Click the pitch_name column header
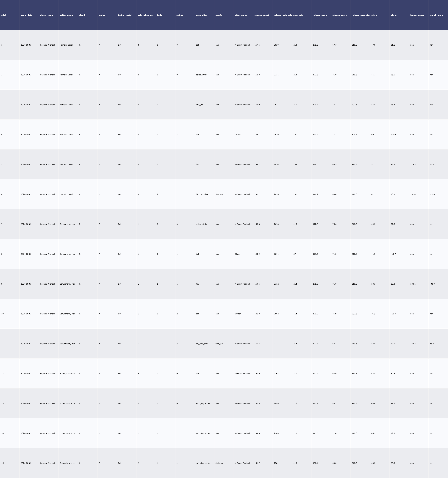 tap(241, 15)
